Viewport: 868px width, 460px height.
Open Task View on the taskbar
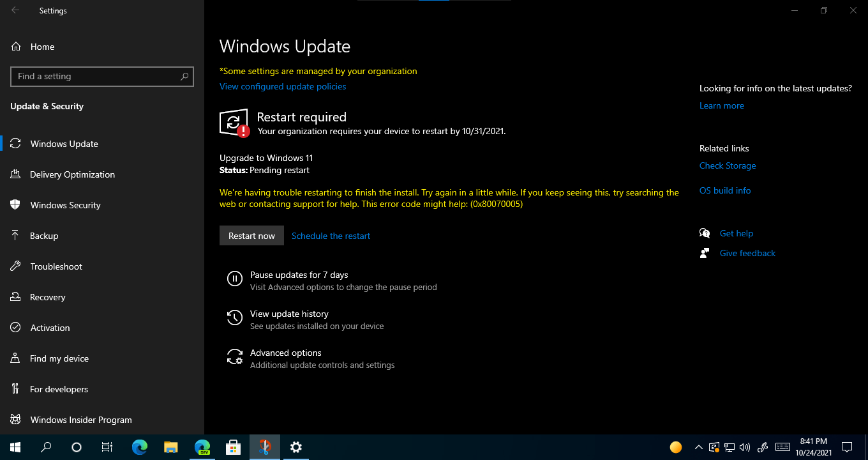pyautogui.click(x=107, y=447)
